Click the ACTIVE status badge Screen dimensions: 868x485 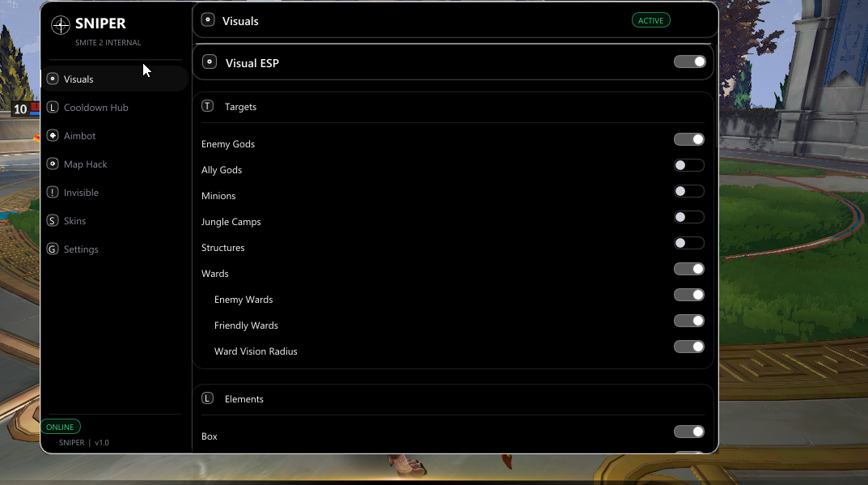[651, 20]
